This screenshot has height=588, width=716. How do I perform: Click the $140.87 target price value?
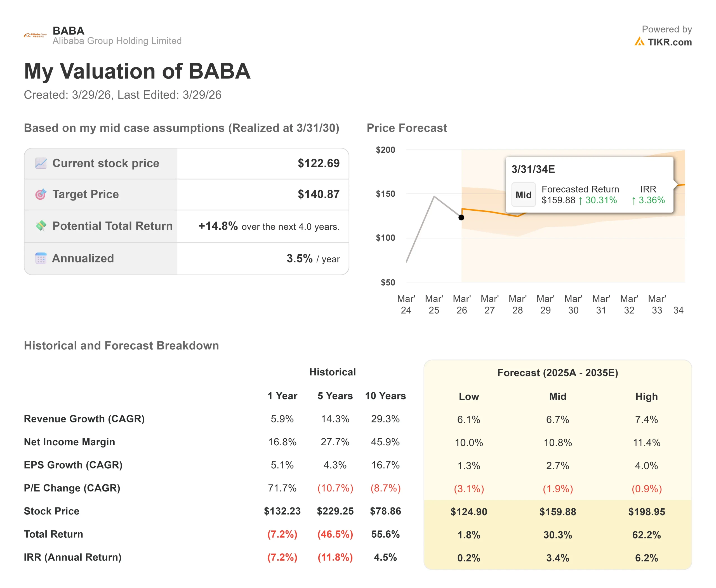[318, 194]
